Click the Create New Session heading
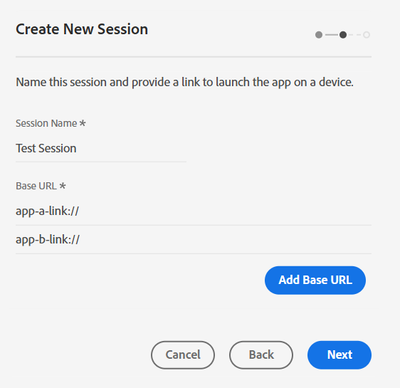The image size is (400, 388). pos(82,29)
